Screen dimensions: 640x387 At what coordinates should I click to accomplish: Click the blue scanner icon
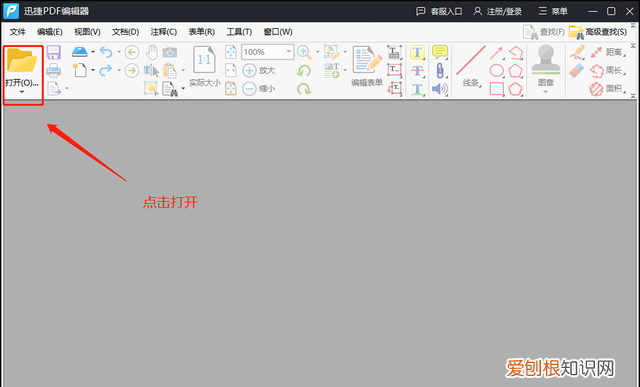80,52
